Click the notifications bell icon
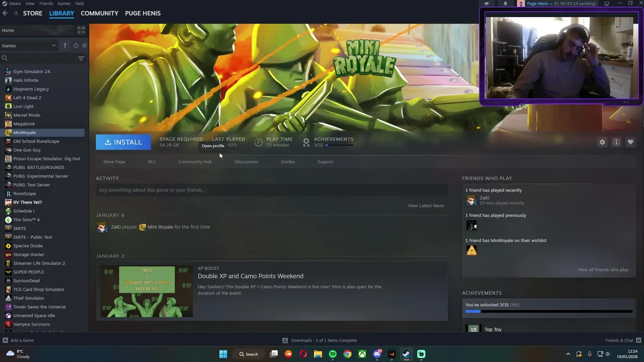Image resolution: width=644 pixels, height=362 pixels. pos(506,4)
